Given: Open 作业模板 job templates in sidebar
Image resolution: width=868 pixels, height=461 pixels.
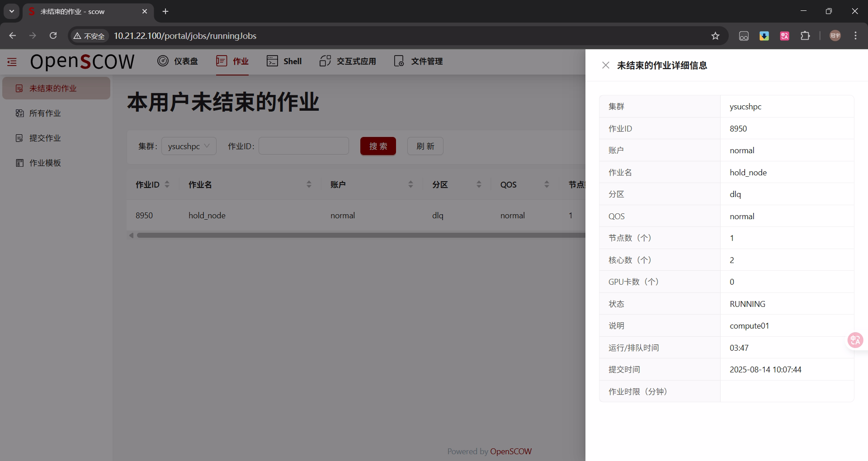Looking at the screenshot, I should pos(45,163).
